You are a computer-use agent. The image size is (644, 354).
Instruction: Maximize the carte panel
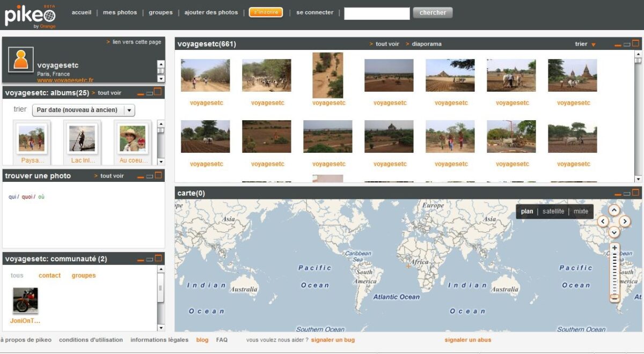(636, 192)
